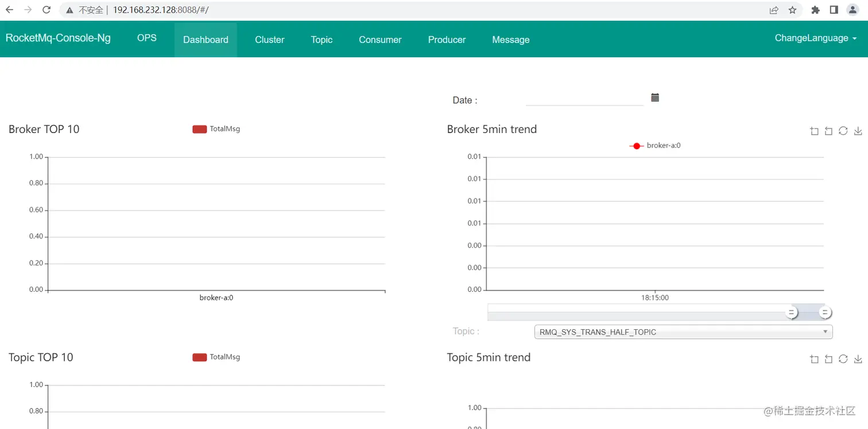Viewport: 868px width, 429px height.
Task: Restore the Broker 5min trend chart
Action: [843, 131]
